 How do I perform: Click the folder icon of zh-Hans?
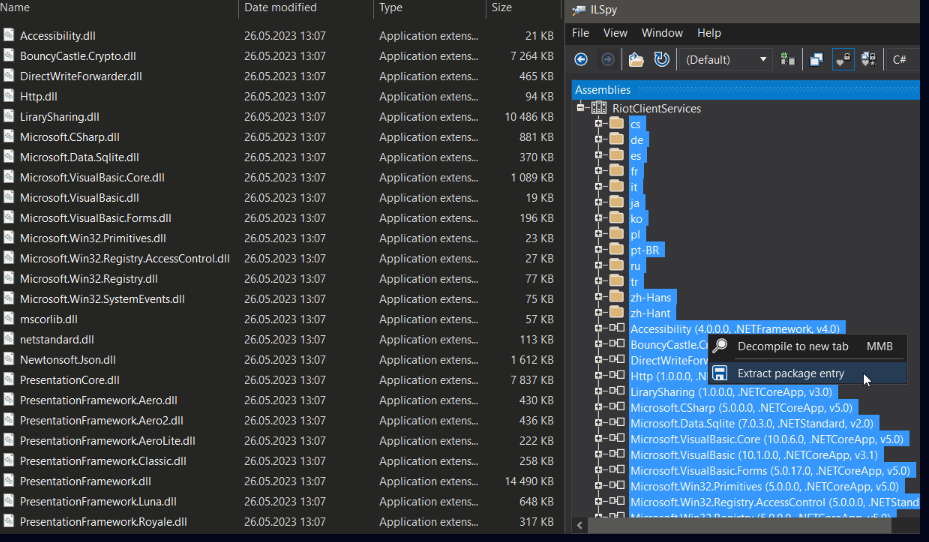tap(617, 296)
